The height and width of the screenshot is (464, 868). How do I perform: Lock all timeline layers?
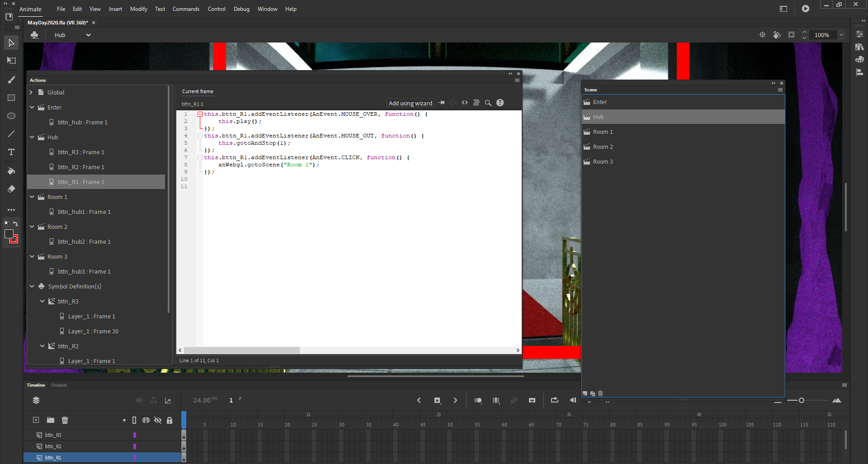coord(170,420)
